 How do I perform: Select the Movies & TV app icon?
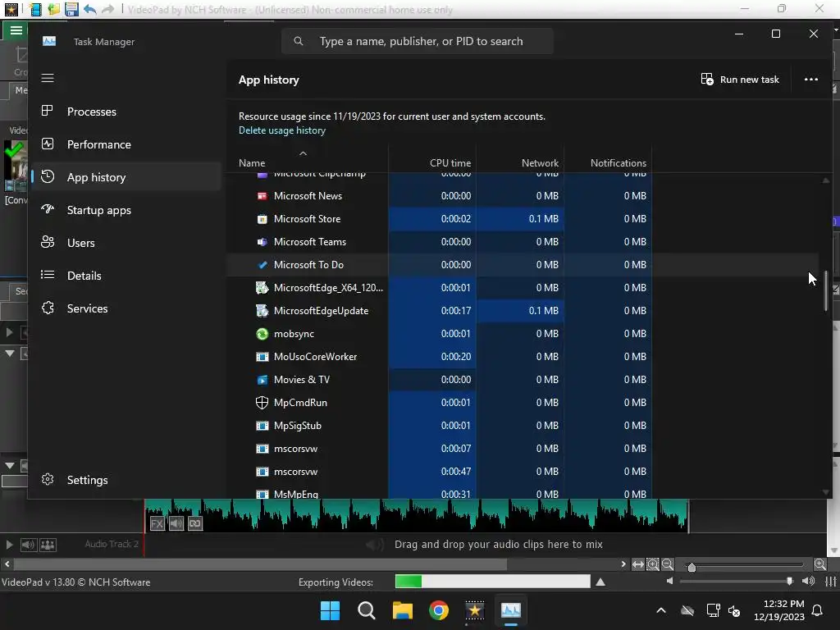tap(262, 380)
